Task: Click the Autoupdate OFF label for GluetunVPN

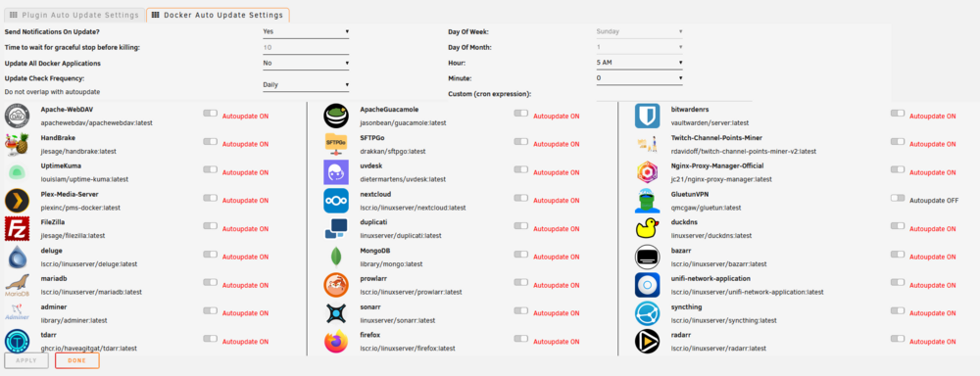Action: [934, 201]
